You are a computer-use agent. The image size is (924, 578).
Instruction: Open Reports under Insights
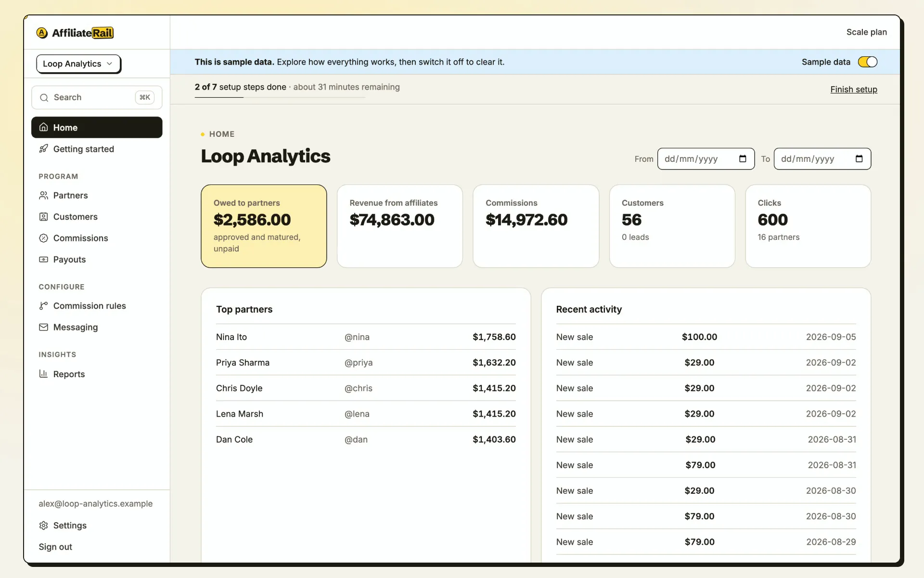(x=97, y=374)
